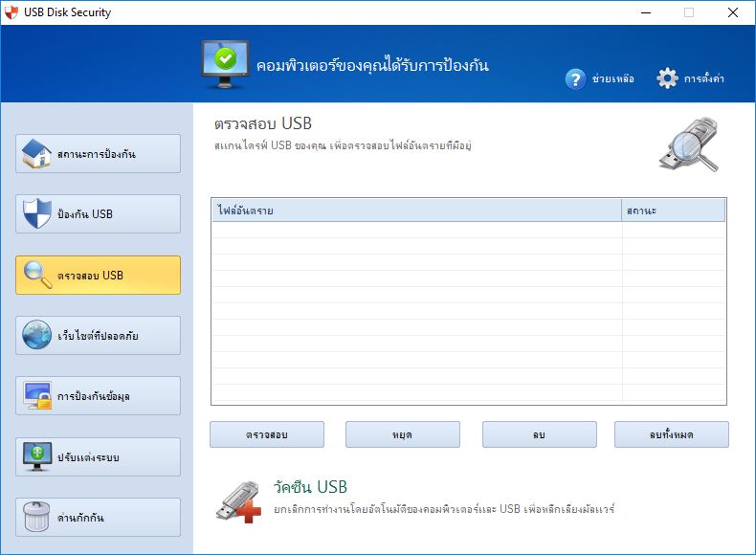Close the USB Disk Security window
Image resolution: width=756 pixels, height=555 pixels.
733,12
